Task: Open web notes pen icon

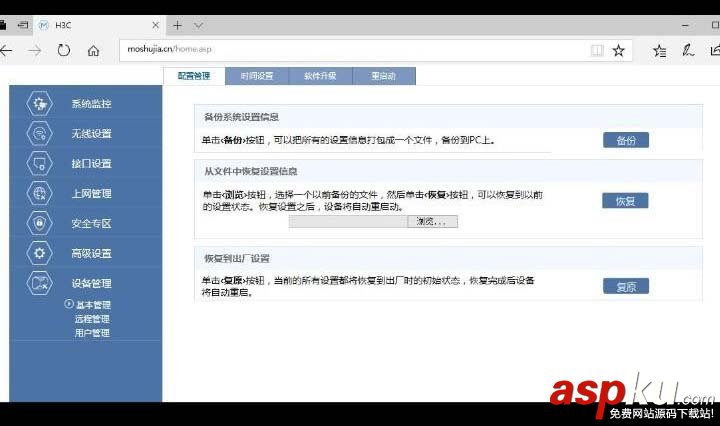Action: pos(688,50)
